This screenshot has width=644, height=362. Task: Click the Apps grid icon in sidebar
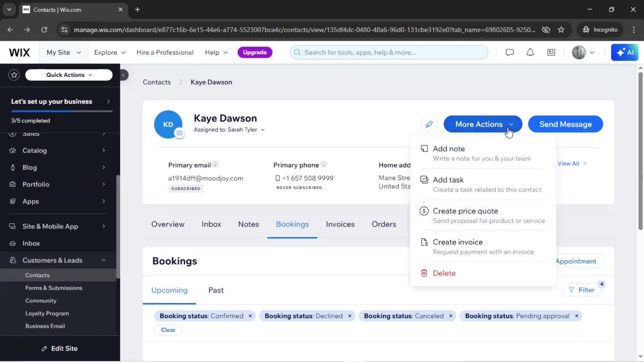pos(13,201)
